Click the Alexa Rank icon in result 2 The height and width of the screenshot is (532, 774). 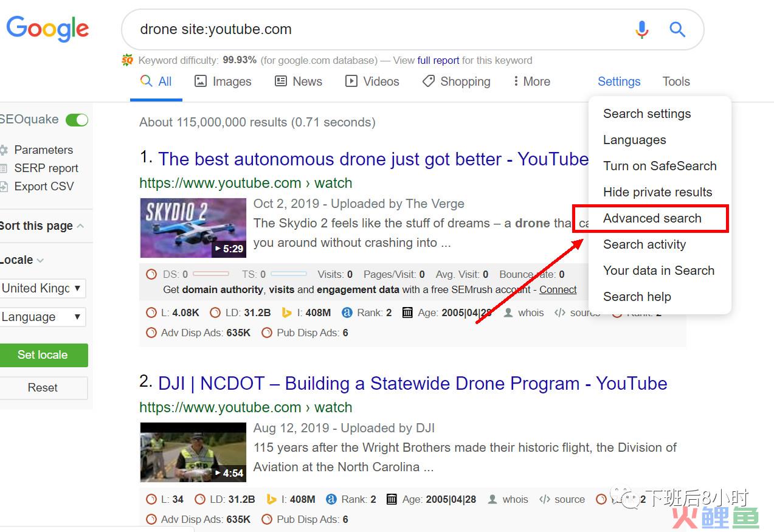coord(331,499)
